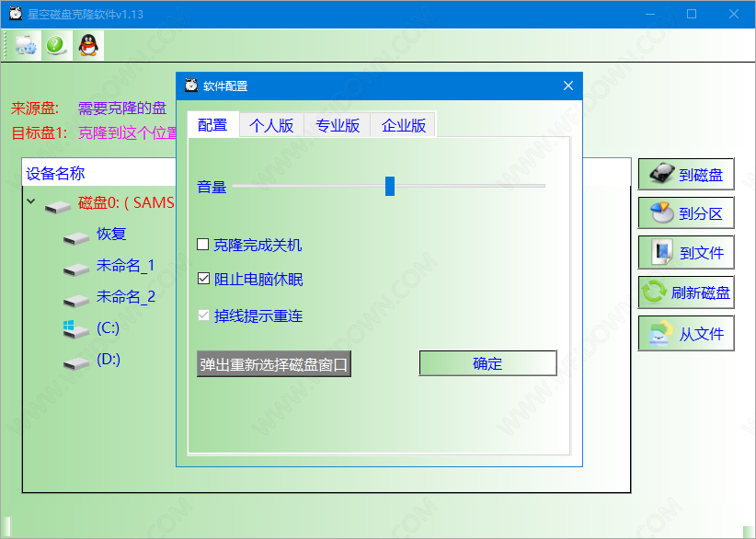
Task: Open the settings toolbar icon with gear
Action: 25,45
